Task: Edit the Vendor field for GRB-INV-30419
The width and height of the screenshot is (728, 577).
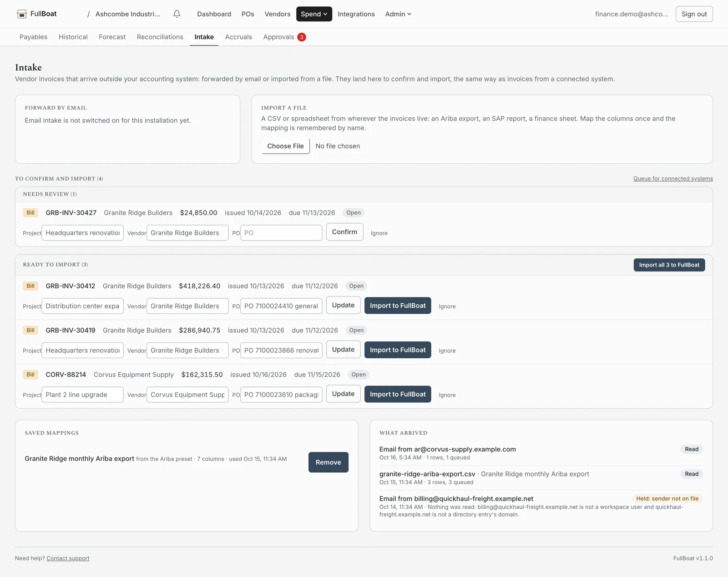Action: [187, 351]
